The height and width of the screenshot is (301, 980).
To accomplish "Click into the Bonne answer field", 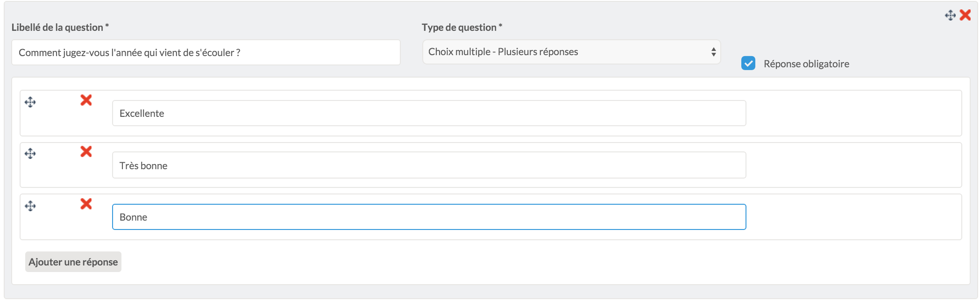I will coord(429,217).
